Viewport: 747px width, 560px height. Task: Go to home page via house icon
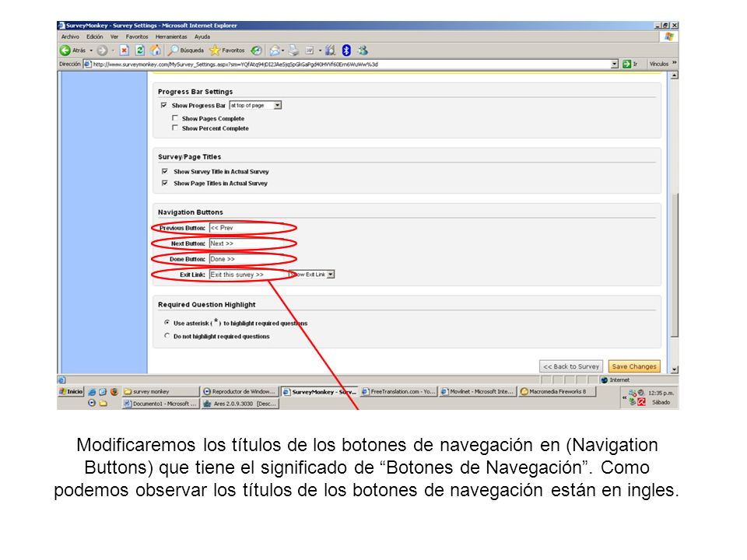point(156,51)
